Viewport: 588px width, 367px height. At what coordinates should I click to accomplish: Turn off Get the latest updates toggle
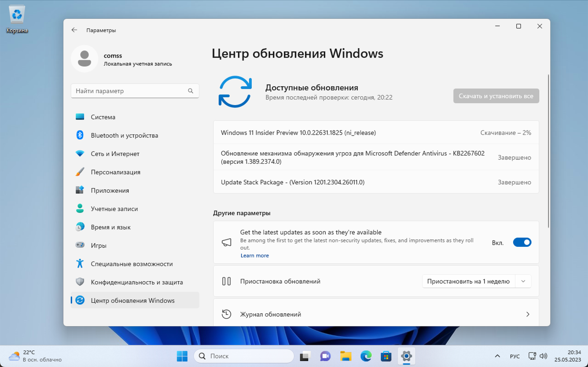tap(522, 242)
